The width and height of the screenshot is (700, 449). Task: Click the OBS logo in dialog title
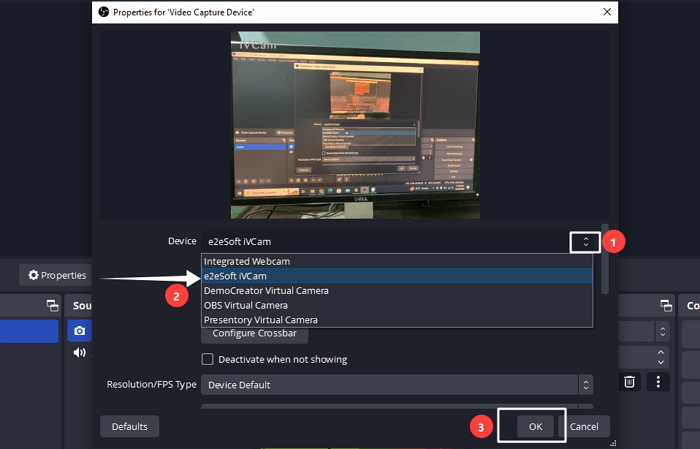[104, 12]
